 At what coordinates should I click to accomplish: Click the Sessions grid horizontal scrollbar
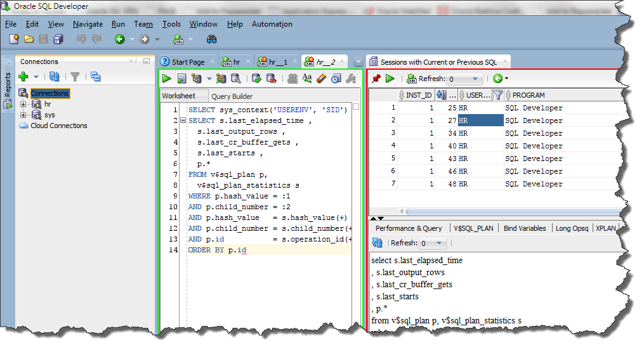pyautogui.click(x=511, y=211)
